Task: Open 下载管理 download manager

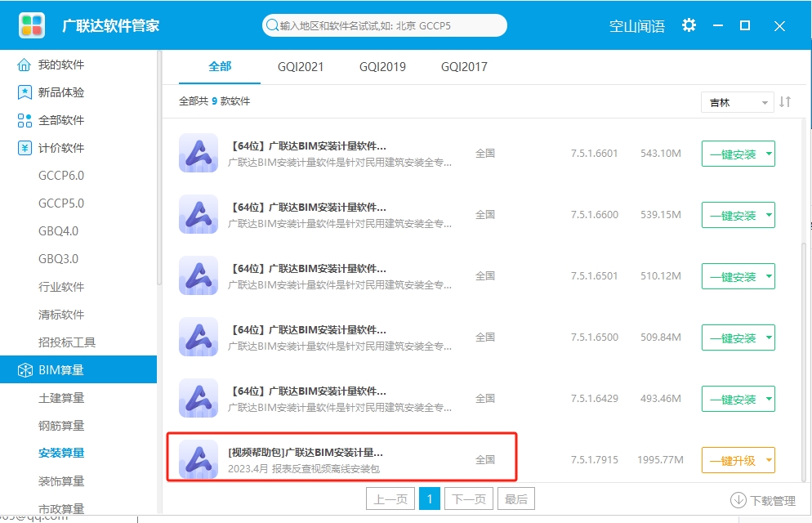Action: coord(763,500)
